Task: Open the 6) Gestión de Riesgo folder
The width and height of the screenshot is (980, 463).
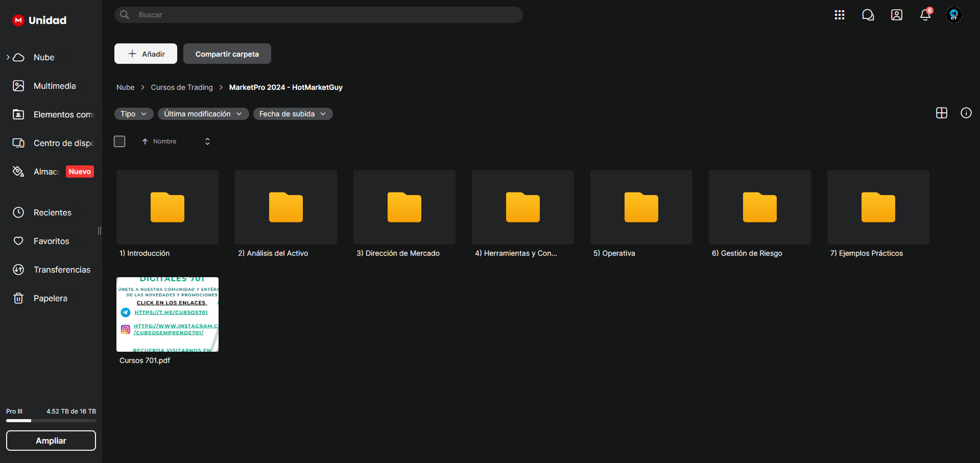Action: (x=760, y=207)
